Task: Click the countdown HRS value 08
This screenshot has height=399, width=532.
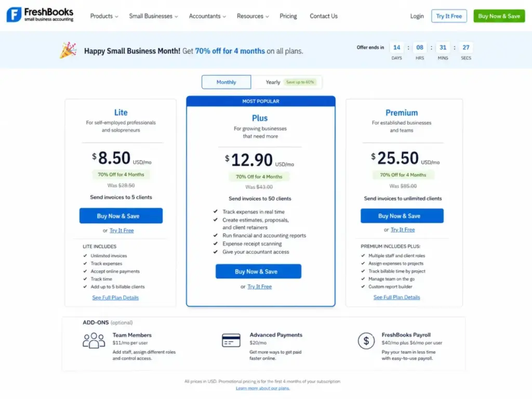Action: pyautogui.click(x=420, y=47)
